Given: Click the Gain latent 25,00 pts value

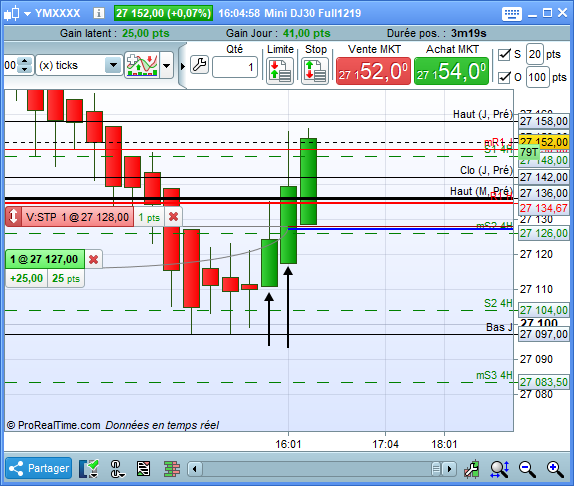Looking at the screenshot, I should pos(146,33).
